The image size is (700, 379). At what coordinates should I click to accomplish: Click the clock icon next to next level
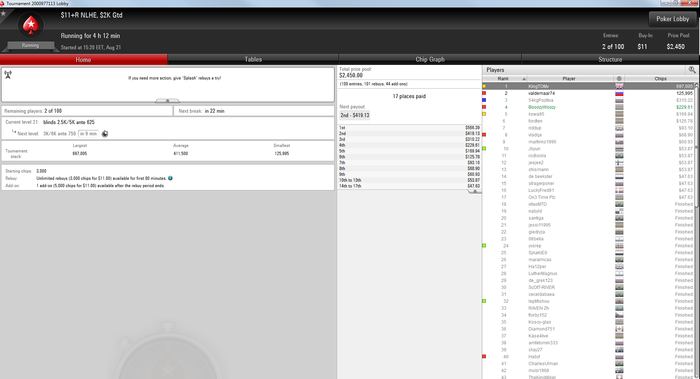[105, 133]
